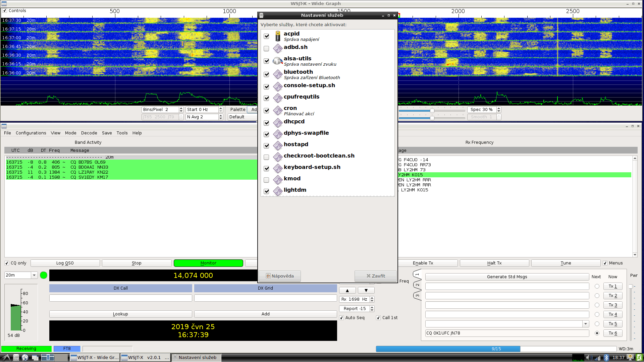The height and width of the screenshot is (362, 644).
Task: Open the Decode menu
Action: [89, 133]
